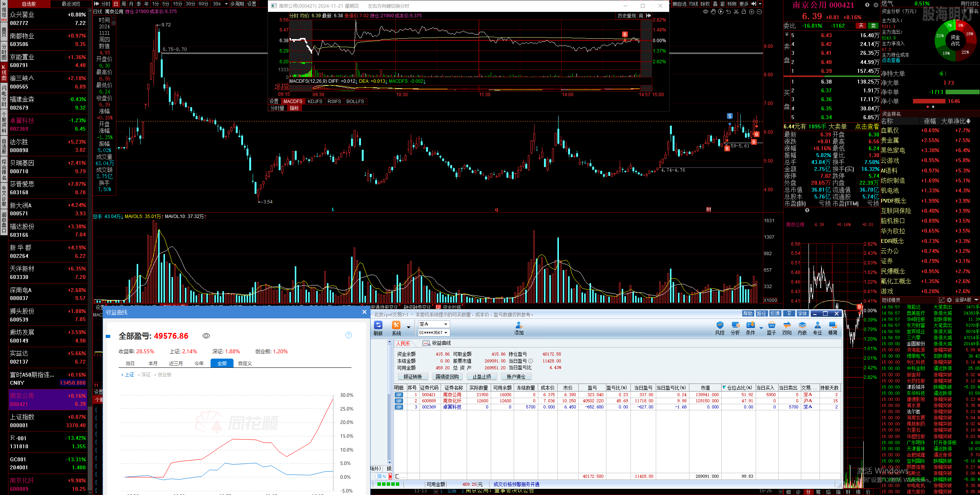Screen dimensions: 980x495
Task: Click the zoom-out minus circle on chart toolbar
Action: tap(759, 12)
